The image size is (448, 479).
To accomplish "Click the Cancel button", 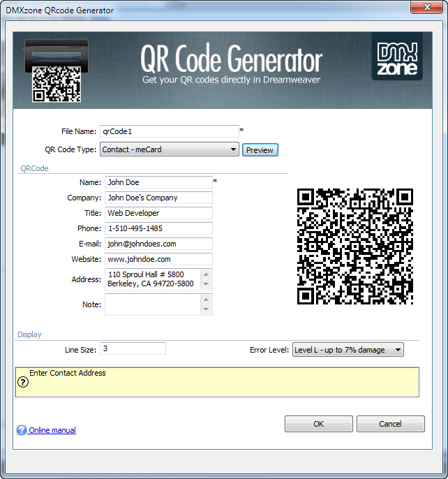I will [390, 424].
